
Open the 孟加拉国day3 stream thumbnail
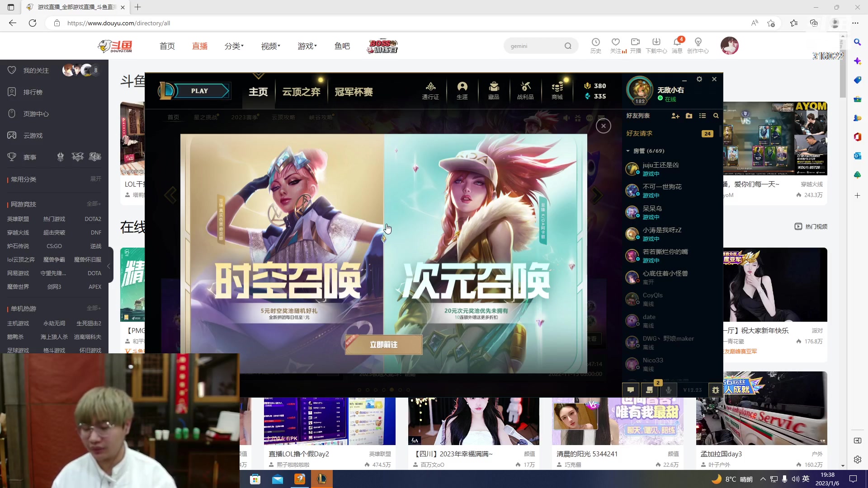pyautogui.click(x=762, y=408)
